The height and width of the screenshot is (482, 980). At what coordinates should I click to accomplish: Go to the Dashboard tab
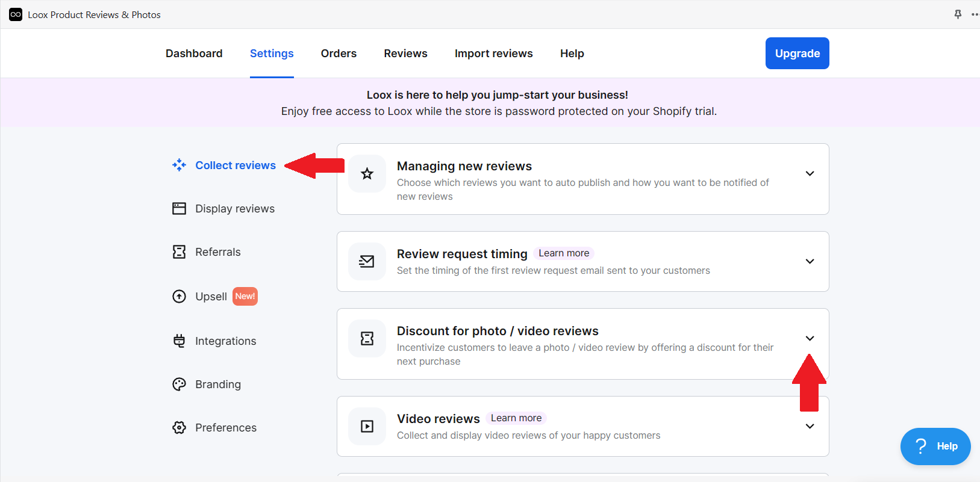point(194,54)
